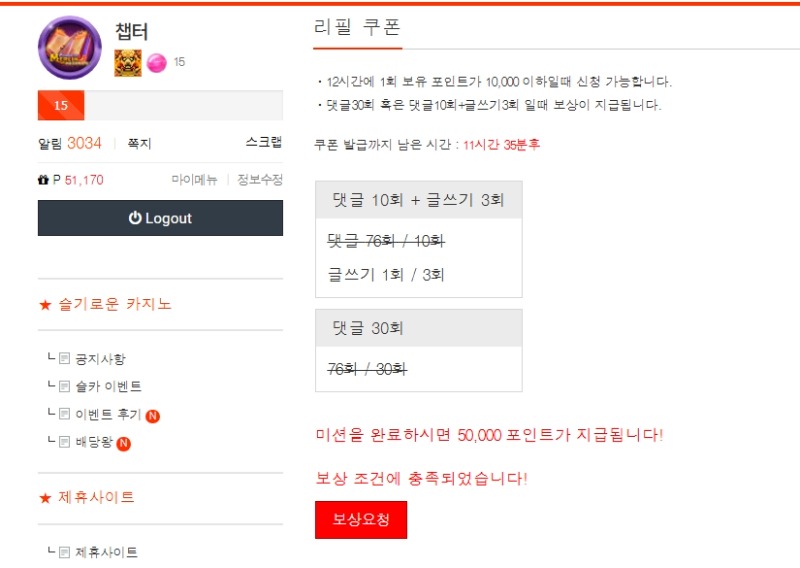Click the purple round profile avatar
The width and height of the screenshot is (800, 568).
coord(70,47)
